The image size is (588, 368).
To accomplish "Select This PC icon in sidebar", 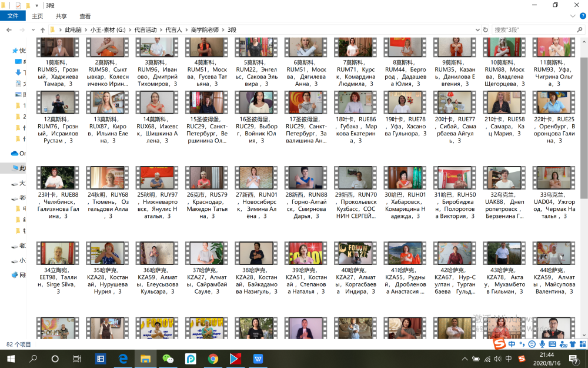I will pos(15,168).
